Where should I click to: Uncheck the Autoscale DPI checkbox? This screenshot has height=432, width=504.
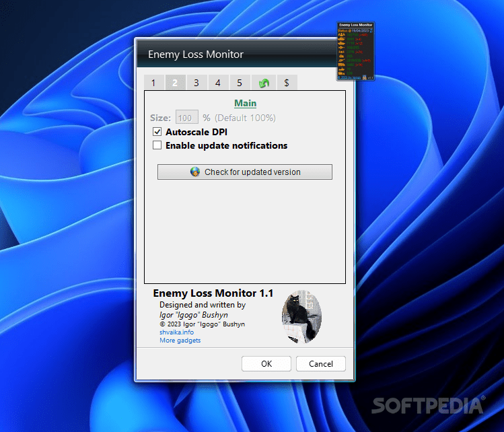click(157, 131)
